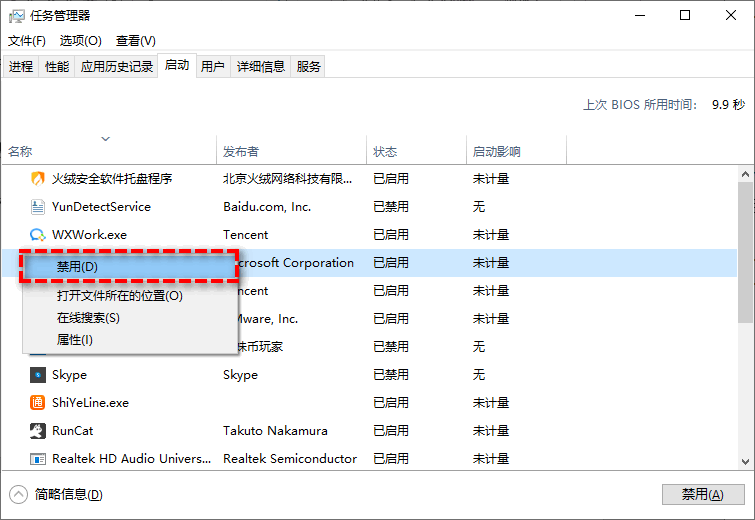This screenshot has width=755, height=520.
Task: Click publisher 北京火绒网络科技有限...
Action: [x=287, y=179]
